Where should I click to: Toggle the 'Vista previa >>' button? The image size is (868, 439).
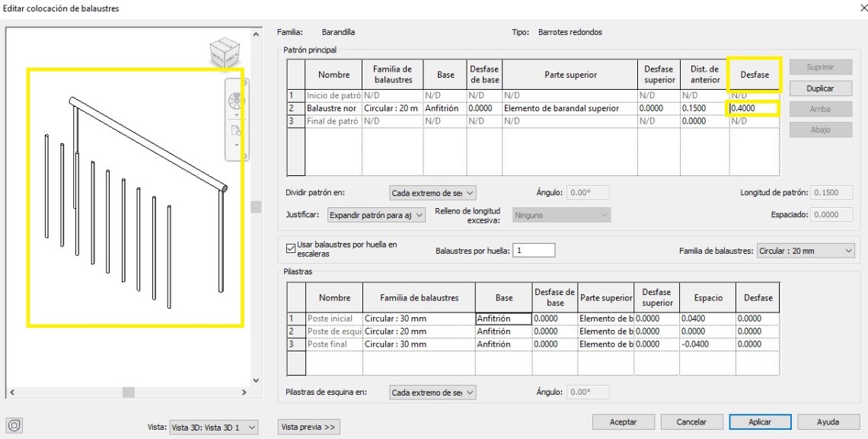[308, 427]
